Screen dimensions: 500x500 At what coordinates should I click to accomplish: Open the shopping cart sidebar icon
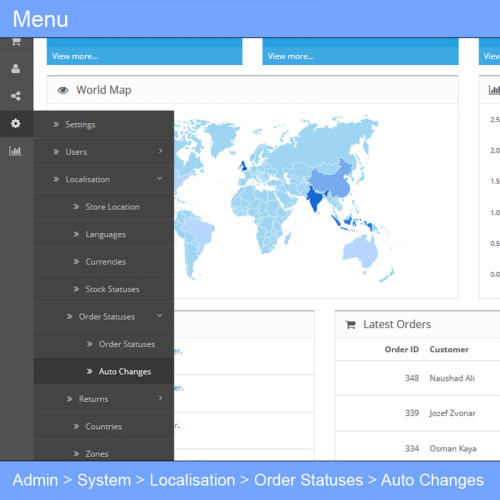coord(16,42)
